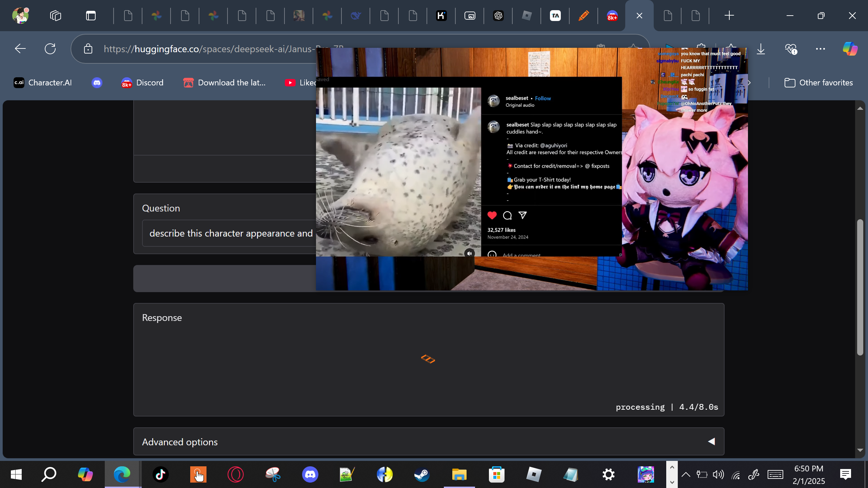
Task: Open TikTok from the taskbar
Action: point(160,474)
